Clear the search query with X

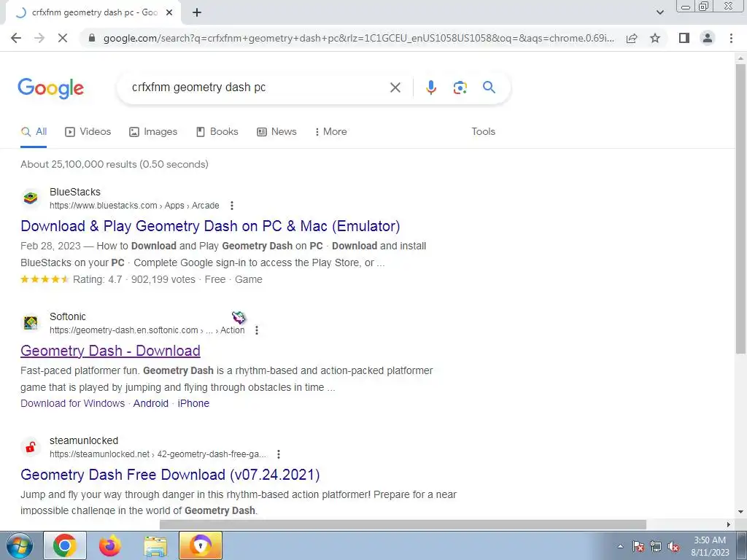395,87
